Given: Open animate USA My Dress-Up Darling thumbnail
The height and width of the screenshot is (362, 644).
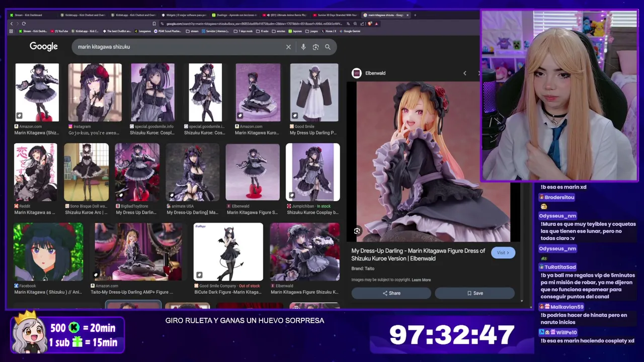Looking at the screenshot, I should pyautogui.click(x=193, y=172).
